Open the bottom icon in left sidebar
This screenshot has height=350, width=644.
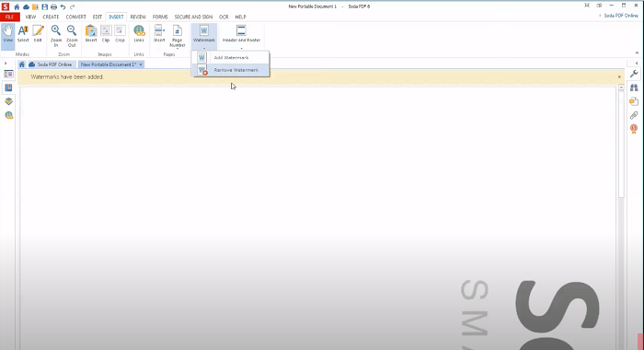pos(8,115)
